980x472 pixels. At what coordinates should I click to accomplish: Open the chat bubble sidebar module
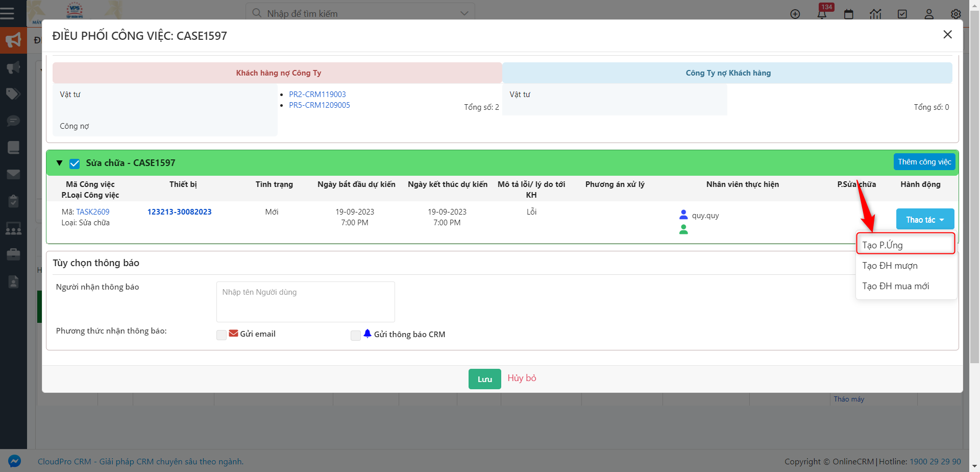[x=13, y=121]
